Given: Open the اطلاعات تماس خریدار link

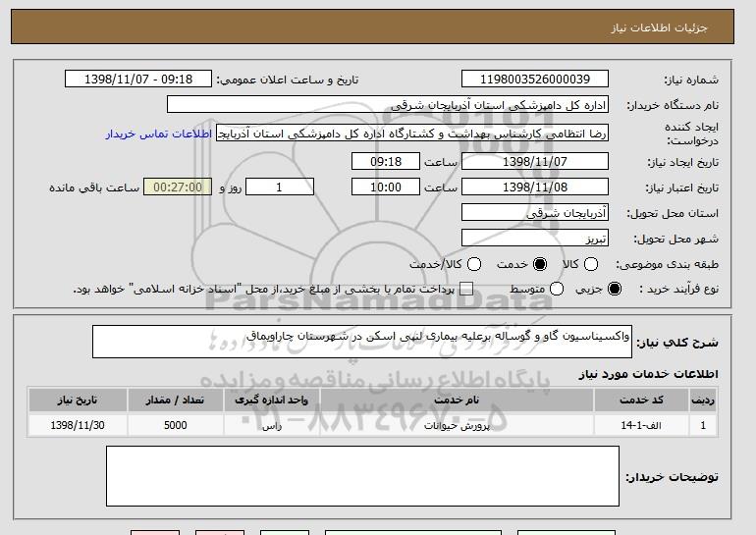Looking at the screenshot, I should [159, 134].
